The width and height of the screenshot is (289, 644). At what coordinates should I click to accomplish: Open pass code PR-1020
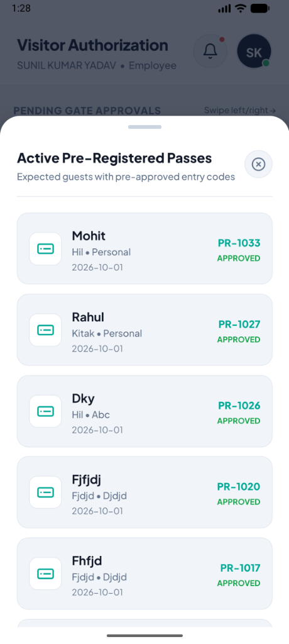[239, 486]
